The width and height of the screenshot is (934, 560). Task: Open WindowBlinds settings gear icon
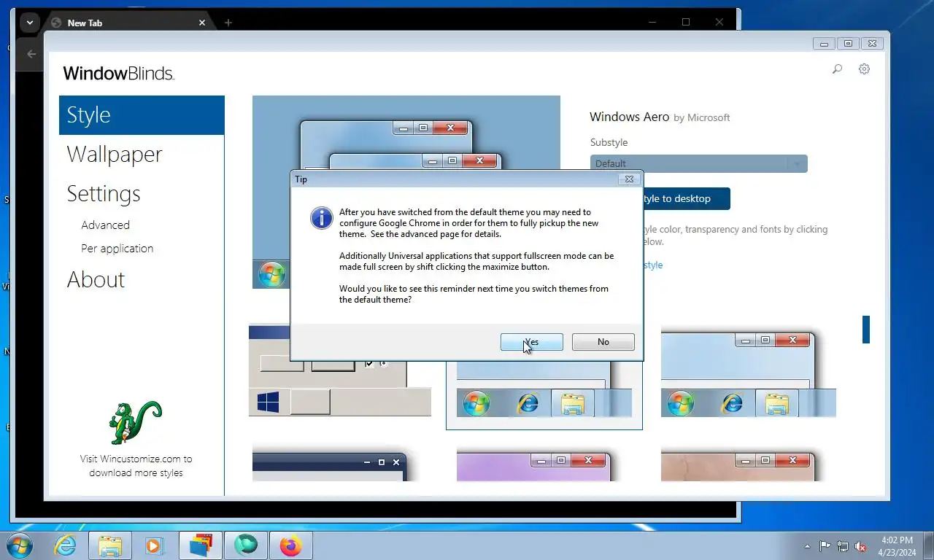(864, 69)
